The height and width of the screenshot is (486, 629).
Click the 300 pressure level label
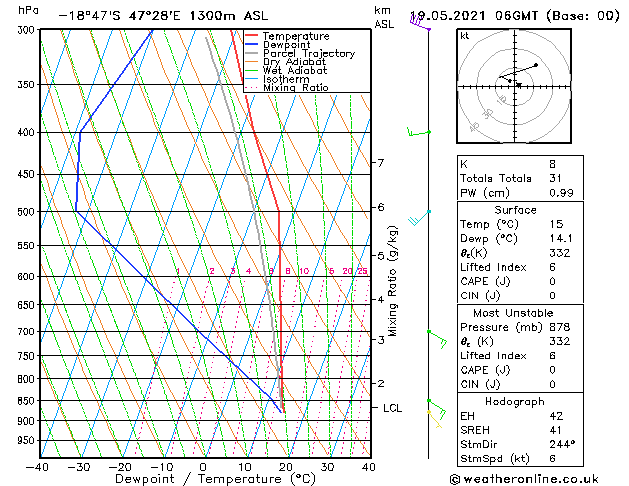pyautogui.click(x=28, y=30)
